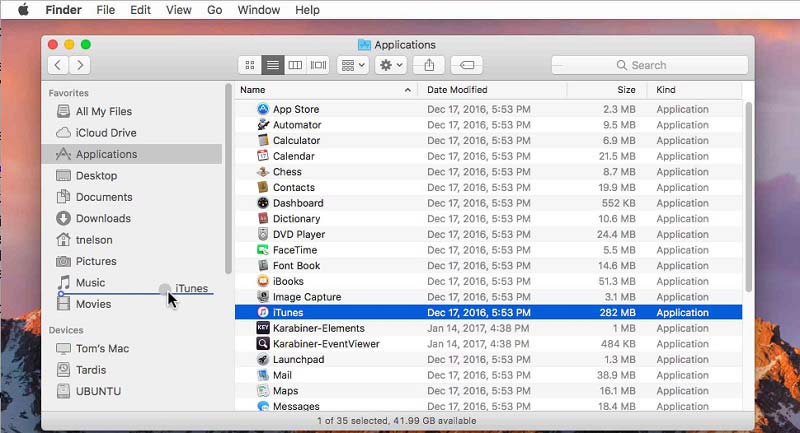Select the App Store application icon
The image size is (800, 433).
tap(263, 110)
